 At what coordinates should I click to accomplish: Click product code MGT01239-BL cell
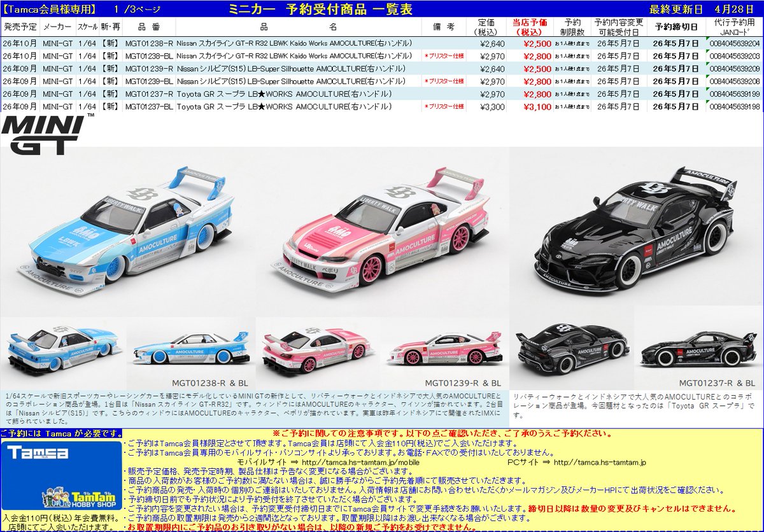pos(149,81)
